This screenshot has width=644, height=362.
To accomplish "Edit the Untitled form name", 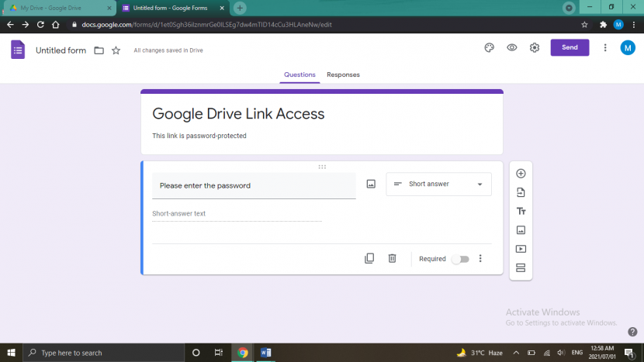I will point(61,50).
